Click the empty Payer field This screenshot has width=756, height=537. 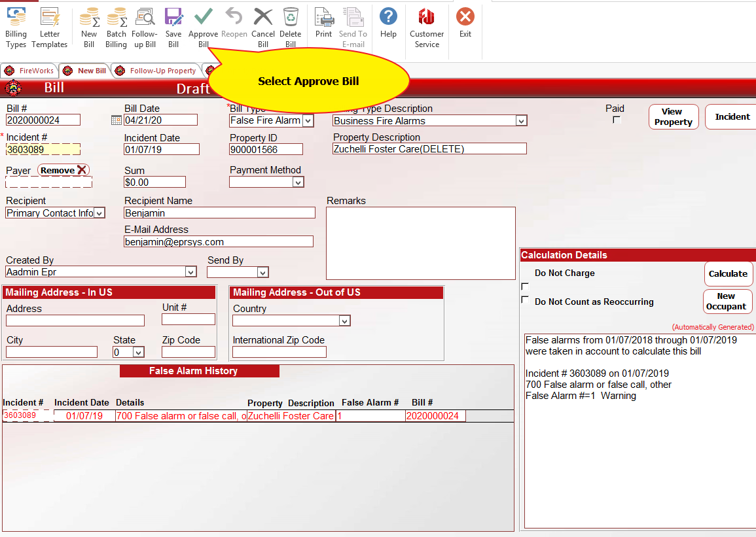(48, 182)
